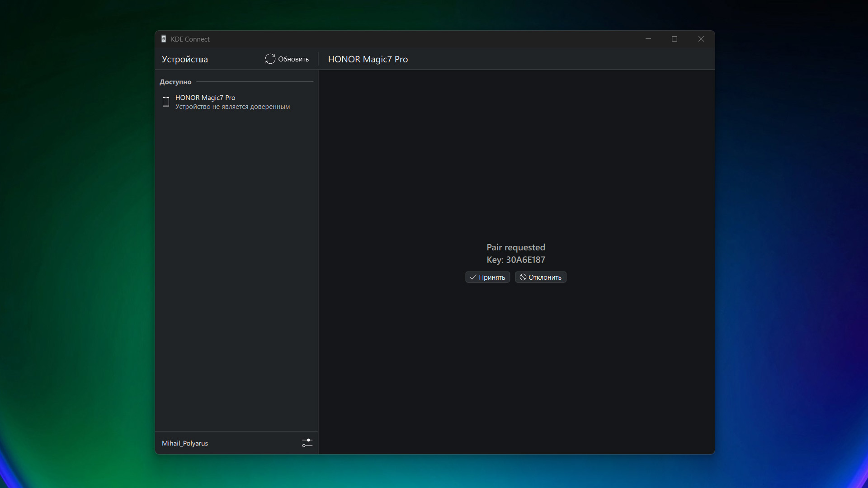Click the refresh arrows icon
The width and height of the screenshot is (868, 488).
pyautogui.click(x=270, y=59)
